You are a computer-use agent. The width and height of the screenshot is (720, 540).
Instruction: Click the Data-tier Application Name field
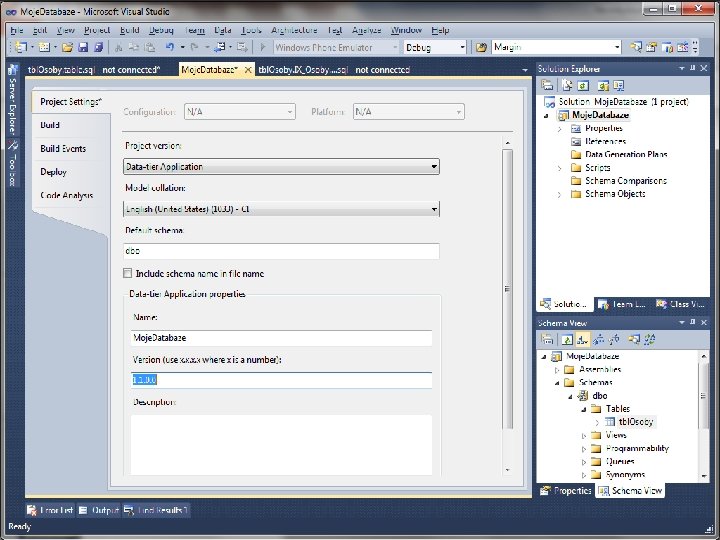pos(281,338)
